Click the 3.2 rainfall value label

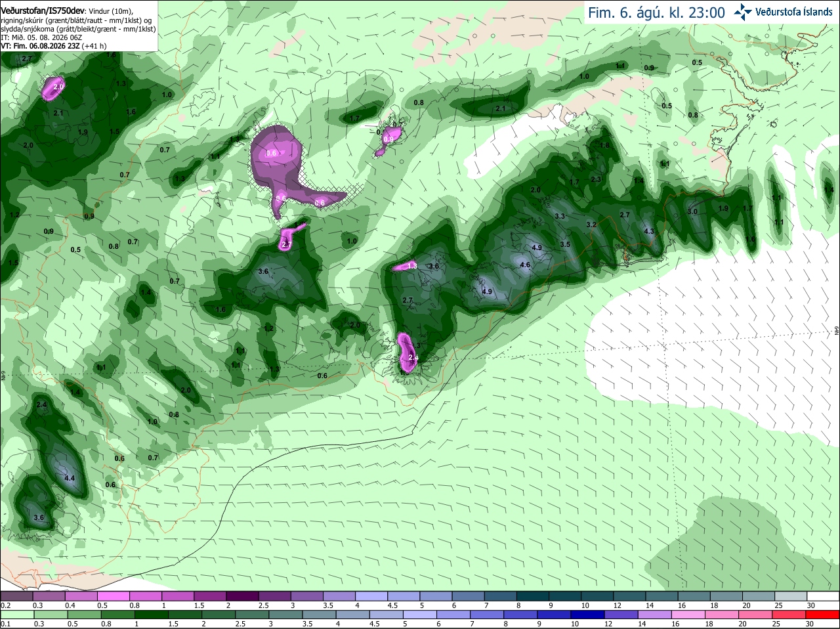(x=591, y=225)
